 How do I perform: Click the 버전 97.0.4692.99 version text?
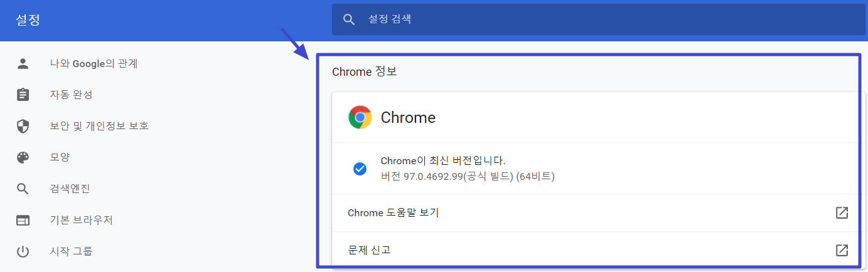pos(468,176)
